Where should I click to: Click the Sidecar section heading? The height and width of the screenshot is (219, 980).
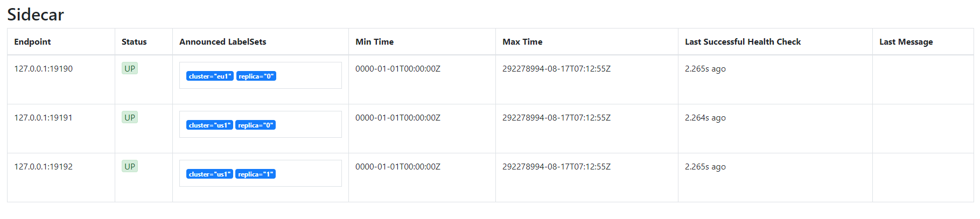pos(36,15)
